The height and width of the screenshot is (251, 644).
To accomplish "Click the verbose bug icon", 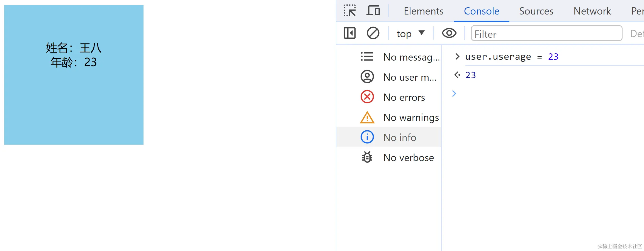I will [367, 157].
